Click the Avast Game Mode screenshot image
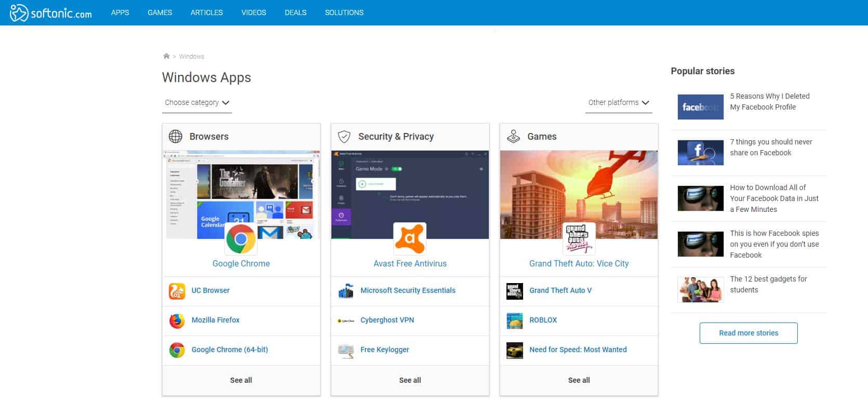The width and height of the screenshot is (868, 402). (410, 195)
